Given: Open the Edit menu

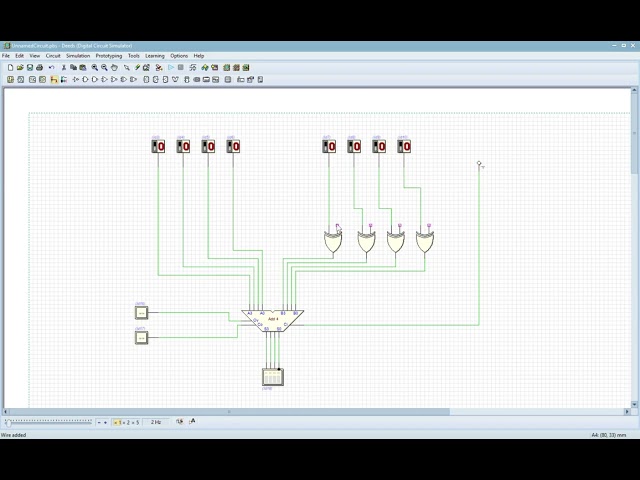Looking at the screenshot, I should (x=20, y=56).
